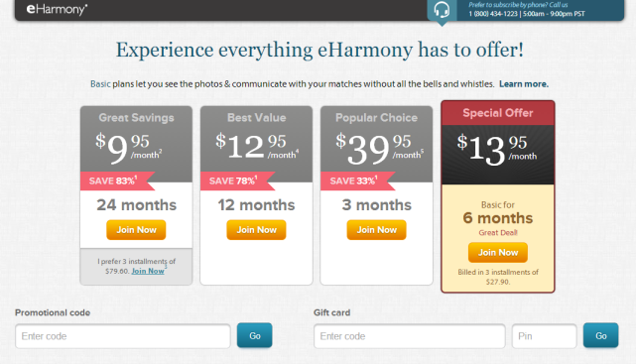Click the $79.60 installments Join Now link
The width and height of the screenshot is (636, 364).
click(148, 271)
